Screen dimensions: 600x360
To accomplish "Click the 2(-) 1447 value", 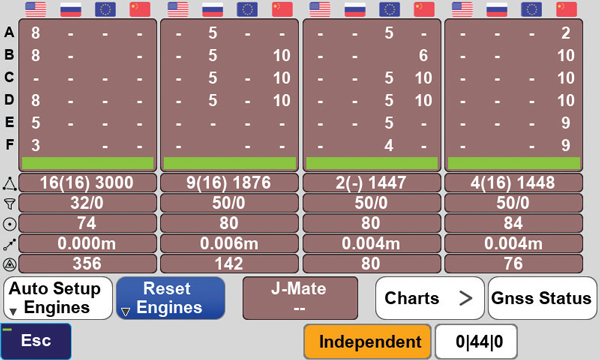I will [x=372, y=183].
